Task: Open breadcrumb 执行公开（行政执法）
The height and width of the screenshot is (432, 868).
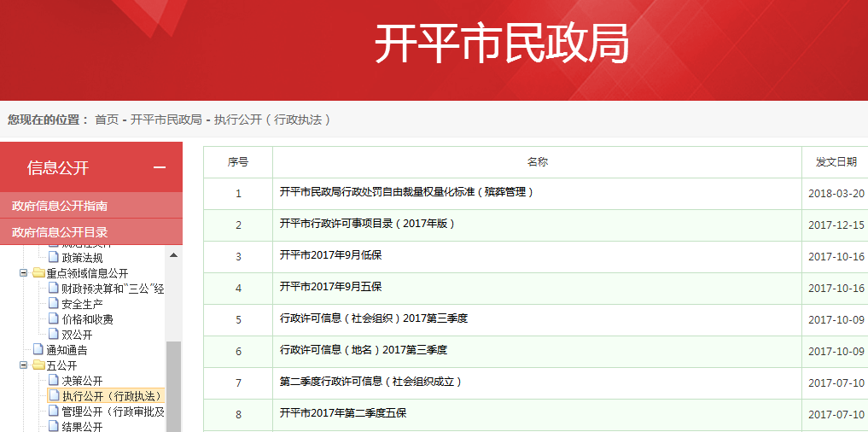Action: [x=273, y=120]
